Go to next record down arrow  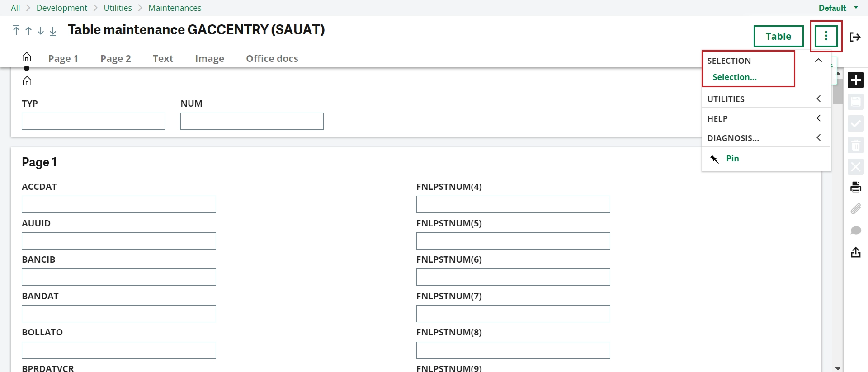[41, 30]
